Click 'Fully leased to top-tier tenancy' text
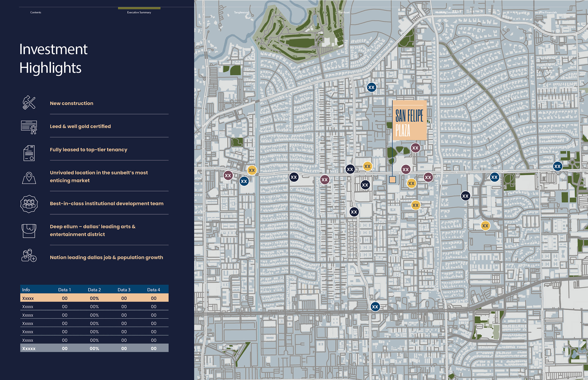The image size is (588, 380). coord(89,150)
